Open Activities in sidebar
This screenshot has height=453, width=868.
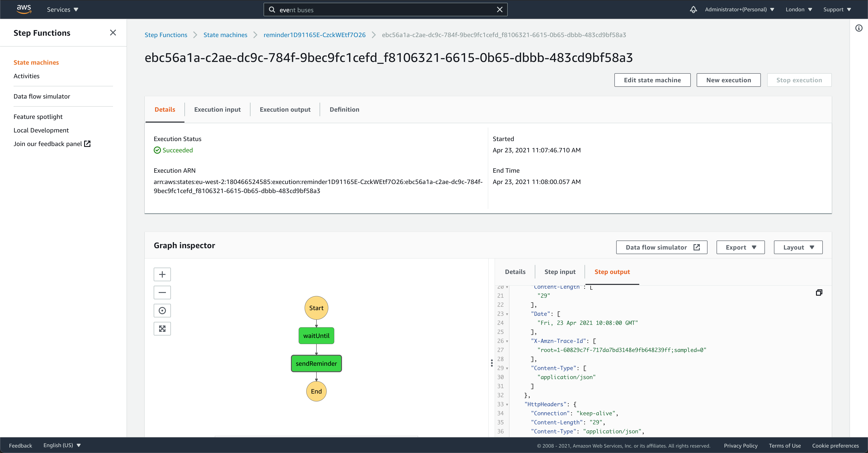tap(26, 76)
